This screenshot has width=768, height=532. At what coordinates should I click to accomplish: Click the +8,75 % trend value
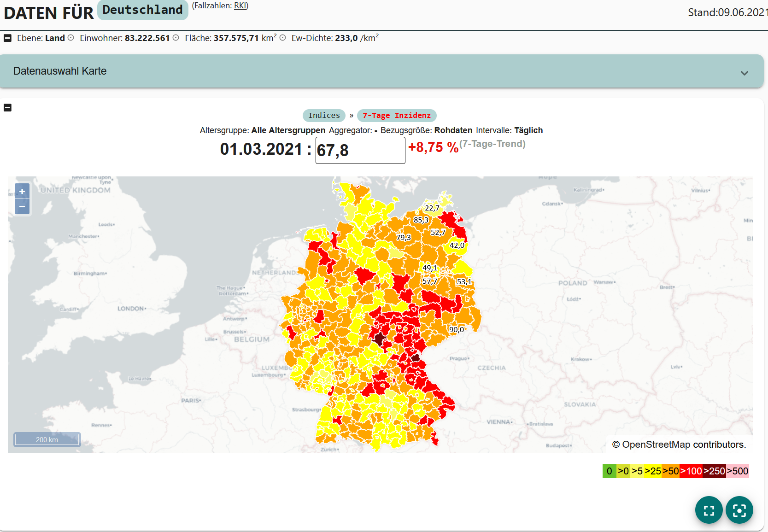coord(433,147)
